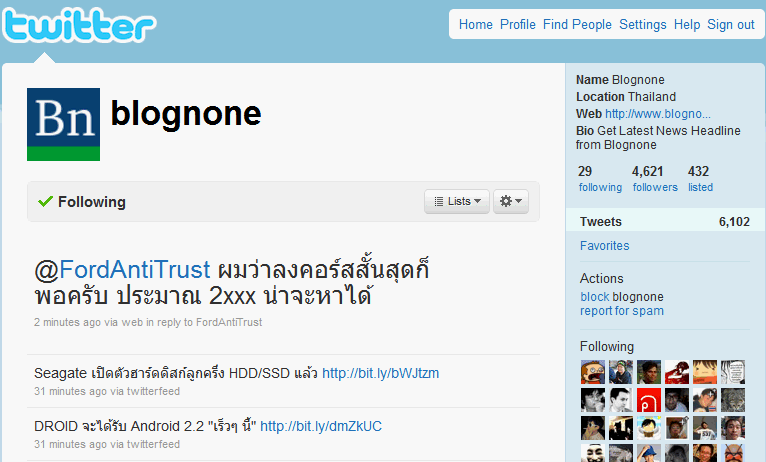Open the black-and-white manga panel avatar
The width and height of the screenshot is (766, 462).
[x=733, y=372]
